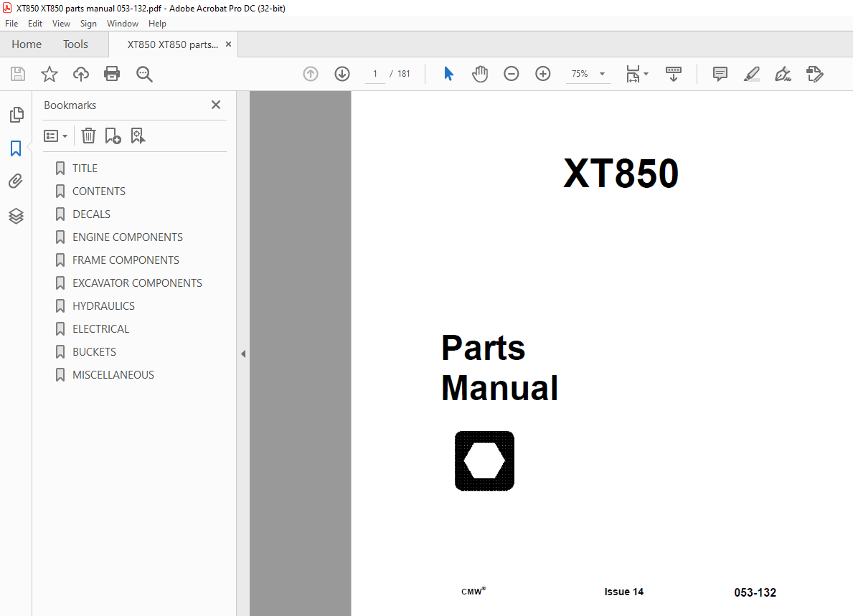Image resolution: width=853 pixels, height=616 pixels.
Task: Click the Stamp tool icon
Action: click(x=815, y=74)
